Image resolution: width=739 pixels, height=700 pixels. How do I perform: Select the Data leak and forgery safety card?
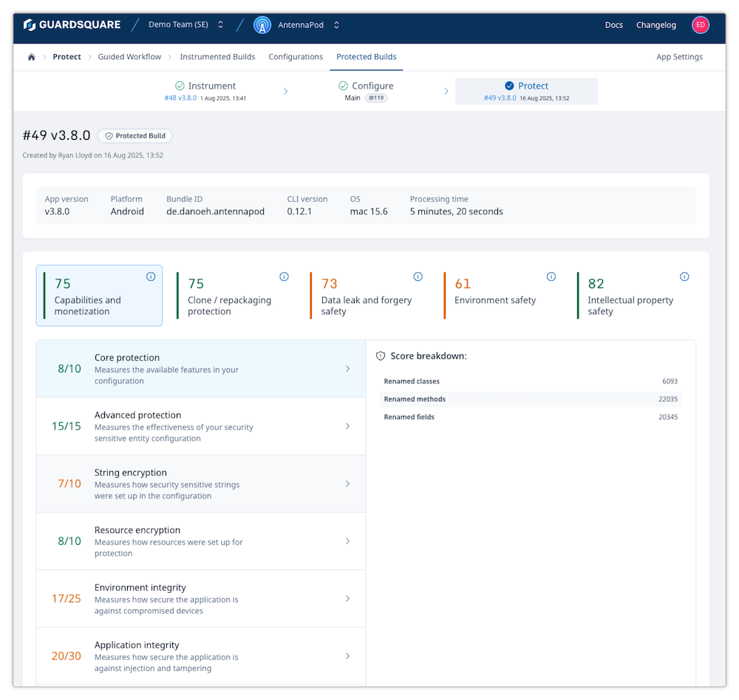(x=369, y=295)
